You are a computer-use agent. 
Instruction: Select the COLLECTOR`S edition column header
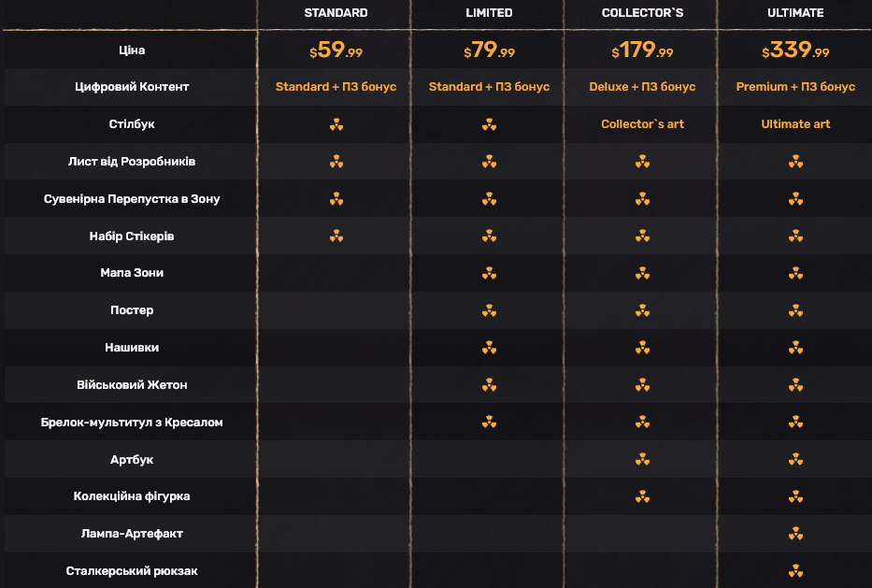coord(642,13)
